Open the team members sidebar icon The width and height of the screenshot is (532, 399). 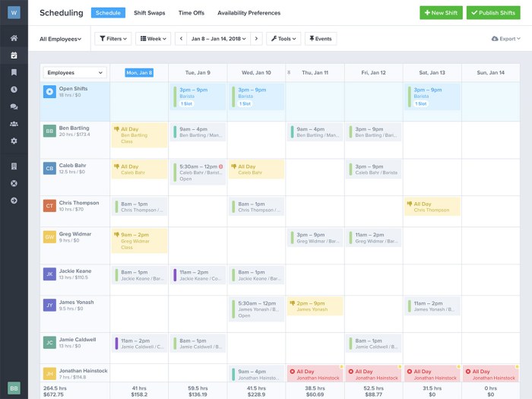pyautogui.click(x=14, y=124)
